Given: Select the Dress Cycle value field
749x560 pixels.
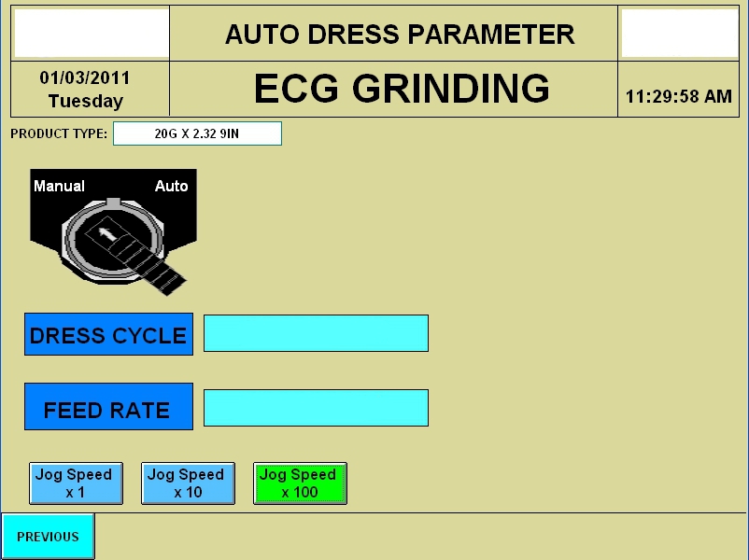Looking at the screenshot, I should tap(316, 333).
